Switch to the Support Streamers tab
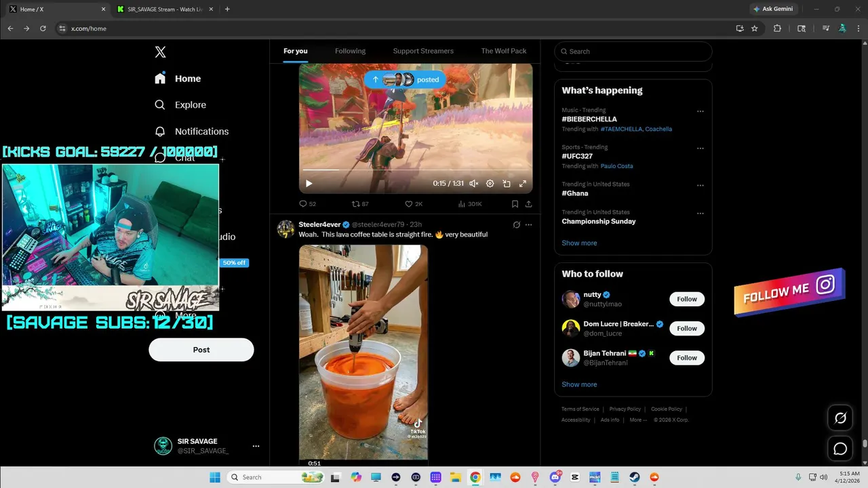The height and width of the screenshot is (488, 868). (x=423, y=51)
